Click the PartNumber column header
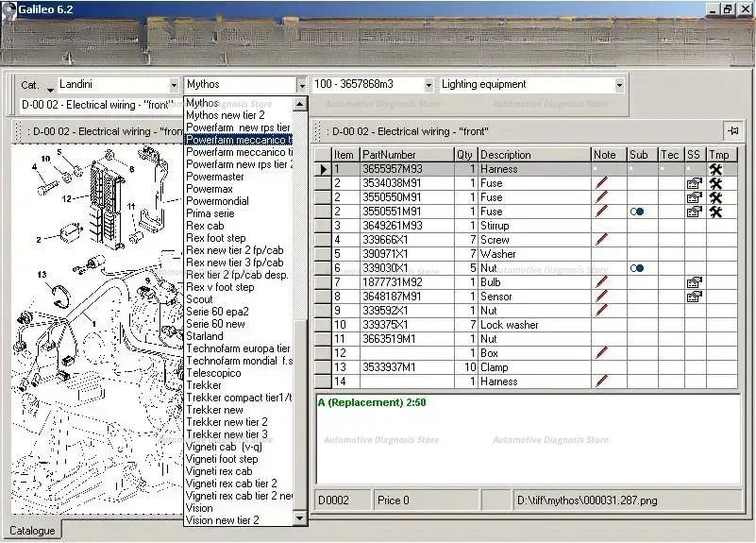Screen dimensions: 756x543 tap(408, 155)
